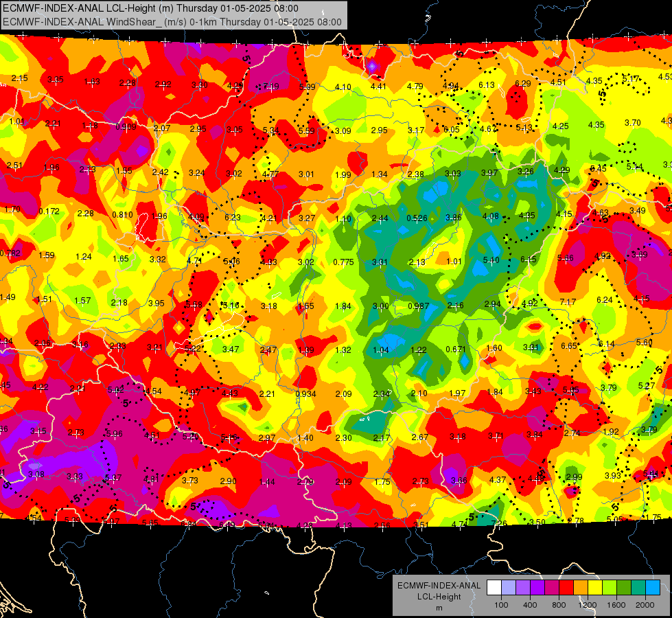Click the legend LCL-Height label
The width and height of the screenshot is (672, 618).
click(439, 597)
